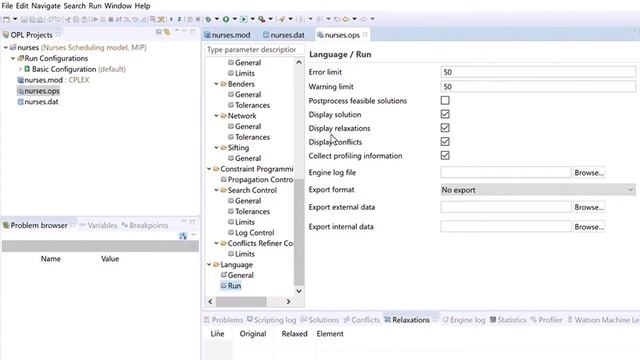This screenshot has height=360, width=640.
Task: Click the settings tree scroll down arrow
Action: (x=299, y=291)
